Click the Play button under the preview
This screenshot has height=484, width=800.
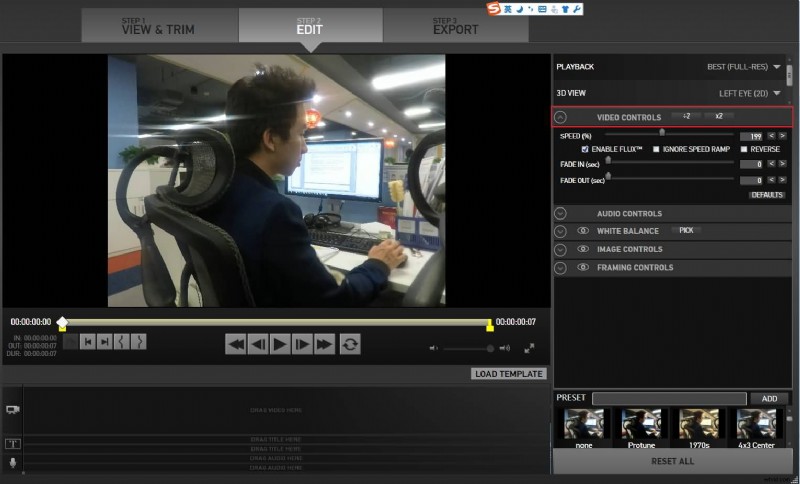pos(280,344)
